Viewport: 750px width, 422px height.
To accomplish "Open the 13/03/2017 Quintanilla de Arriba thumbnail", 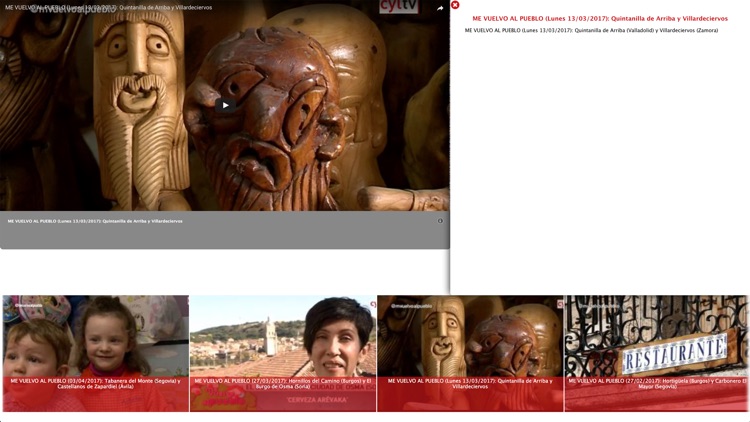I will [470, 353].
